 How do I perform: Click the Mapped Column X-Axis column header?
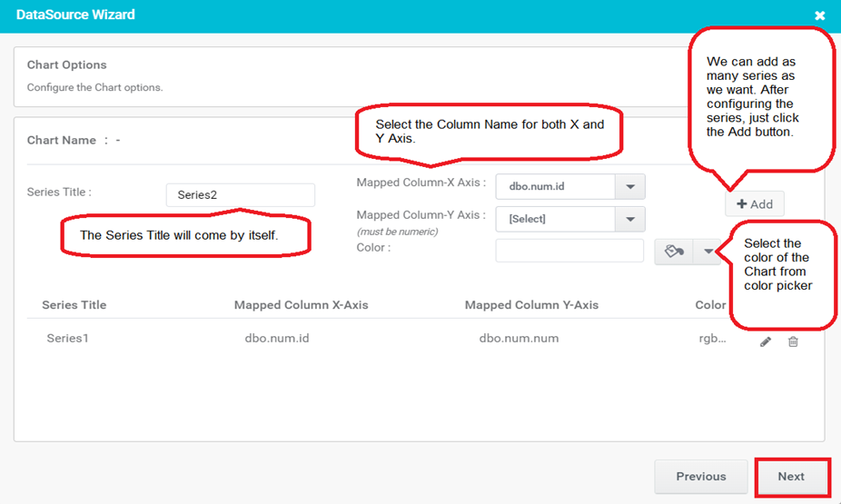tap(301, 305)
